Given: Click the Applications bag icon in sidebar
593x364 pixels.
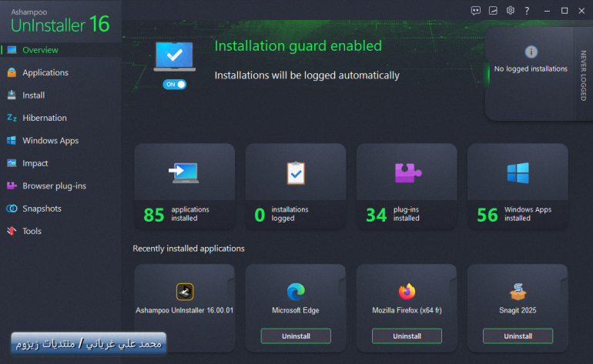Looking at the screenshot, I should click(x=12, y=72).
